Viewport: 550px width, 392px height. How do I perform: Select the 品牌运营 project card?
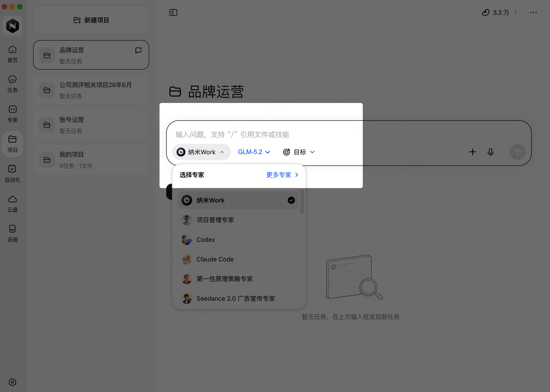pyautogui.click(x=91, y=55)
